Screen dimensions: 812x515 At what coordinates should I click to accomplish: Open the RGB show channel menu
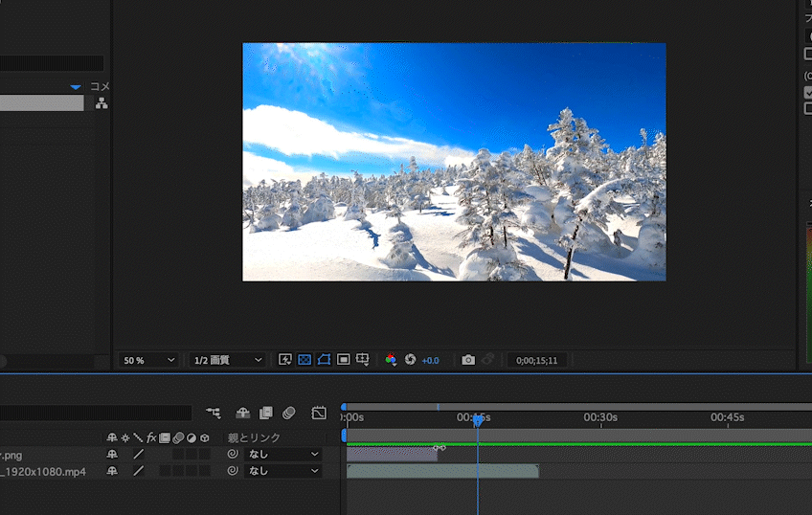click(391, 360)
